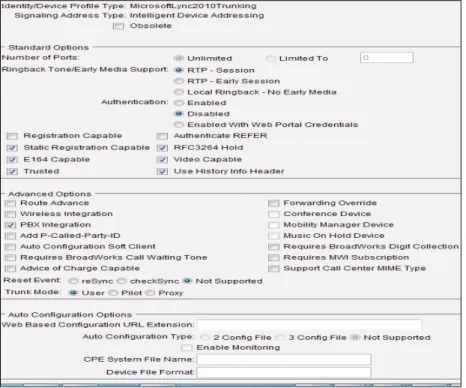Toggle RFC3264 Hold checkbox

(x=162, y=148)
